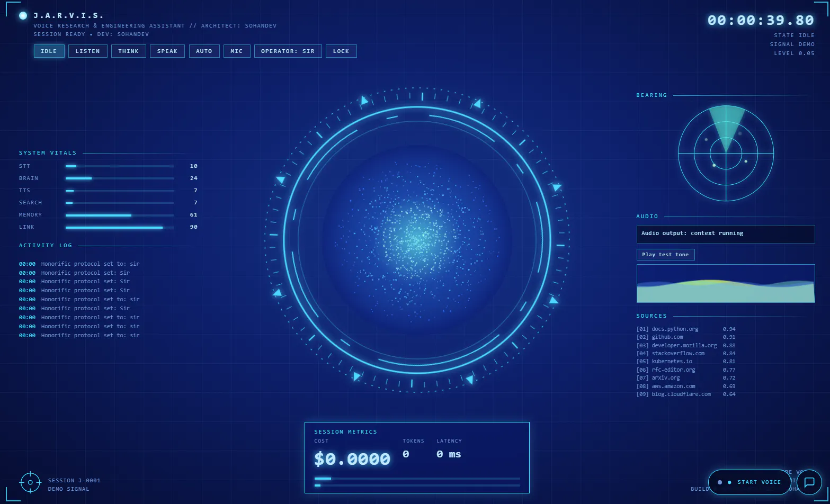
Task: Select the THINK state button
Action: coord(128,51)
